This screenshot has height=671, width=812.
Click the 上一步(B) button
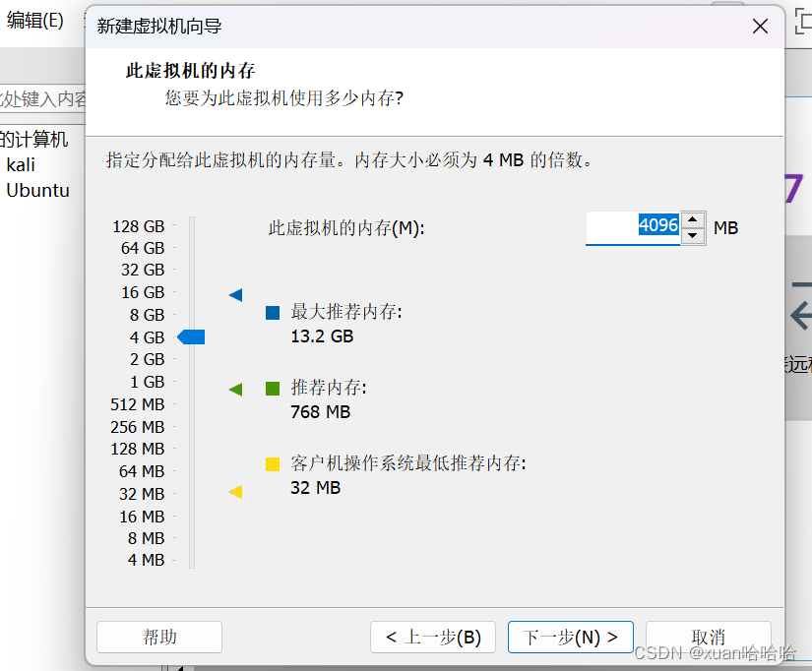pos(432,637)
